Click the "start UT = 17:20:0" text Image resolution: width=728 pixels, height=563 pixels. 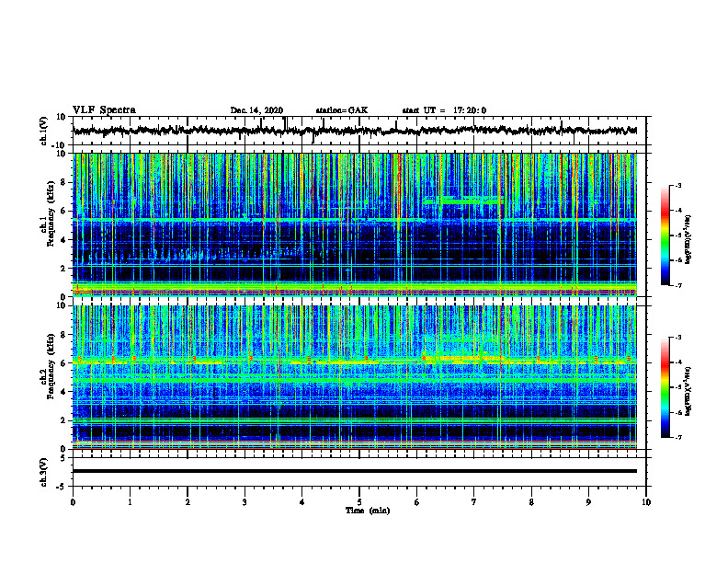pos(444,110)
